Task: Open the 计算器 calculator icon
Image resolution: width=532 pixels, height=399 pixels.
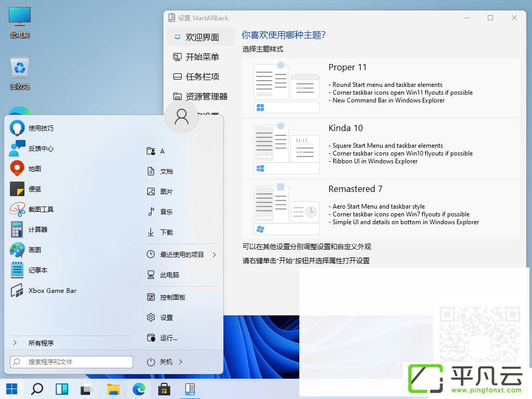Action: pos(17,229)
